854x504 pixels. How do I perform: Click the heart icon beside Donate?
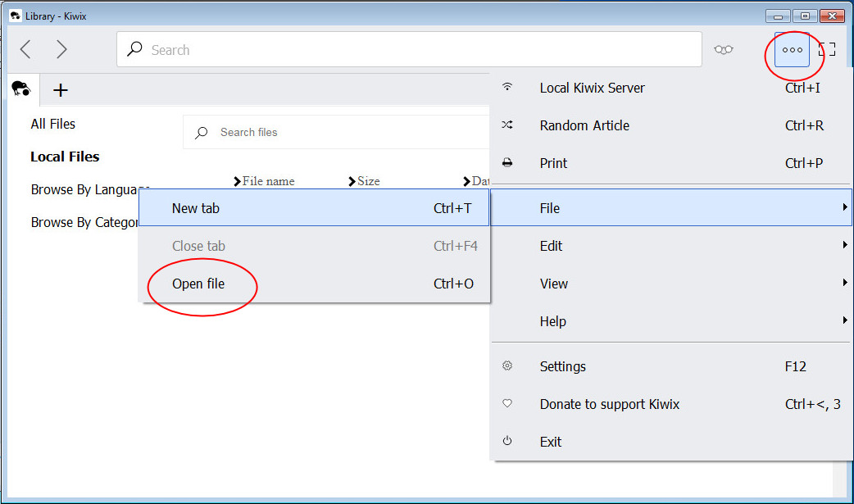tap(507, 403)
